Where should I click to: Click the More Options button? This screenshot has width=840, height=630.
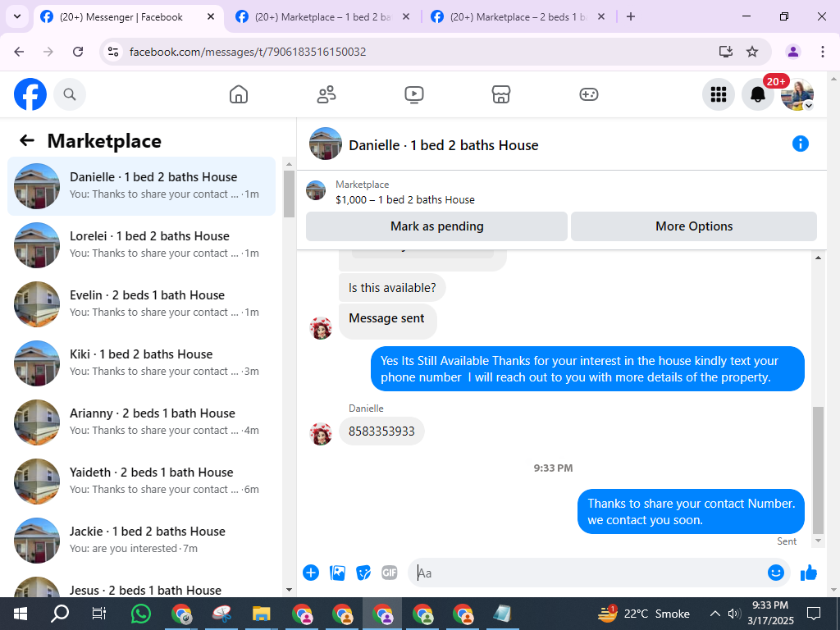(x=694, y=226)
